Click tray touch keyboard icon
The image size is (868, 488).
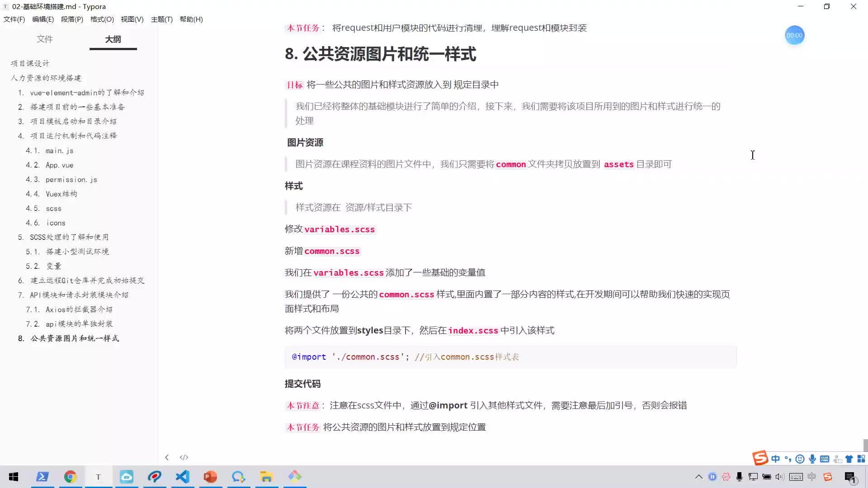[796, 477]
